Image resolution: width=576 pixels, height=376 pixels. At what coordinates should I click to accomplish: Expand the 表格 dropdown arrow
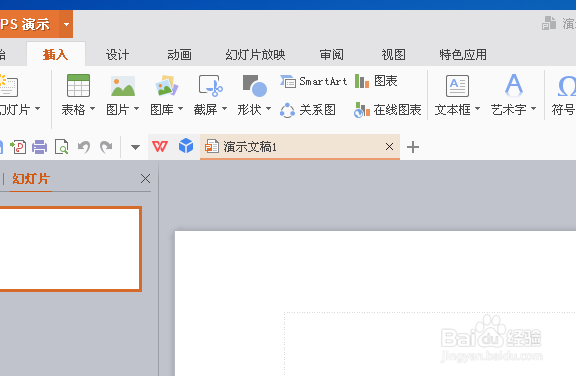point(93,109)
